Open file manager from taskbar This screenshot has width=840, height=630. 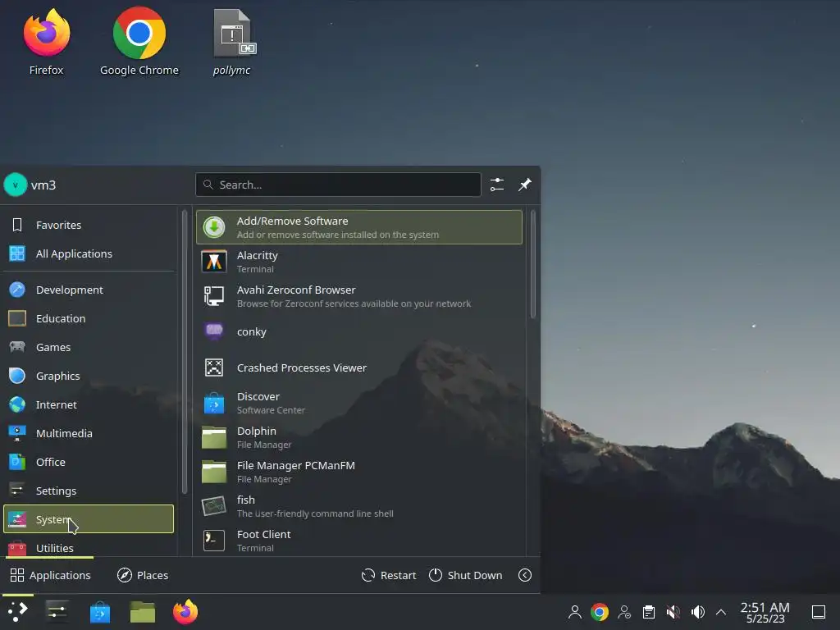click(143, 612)
